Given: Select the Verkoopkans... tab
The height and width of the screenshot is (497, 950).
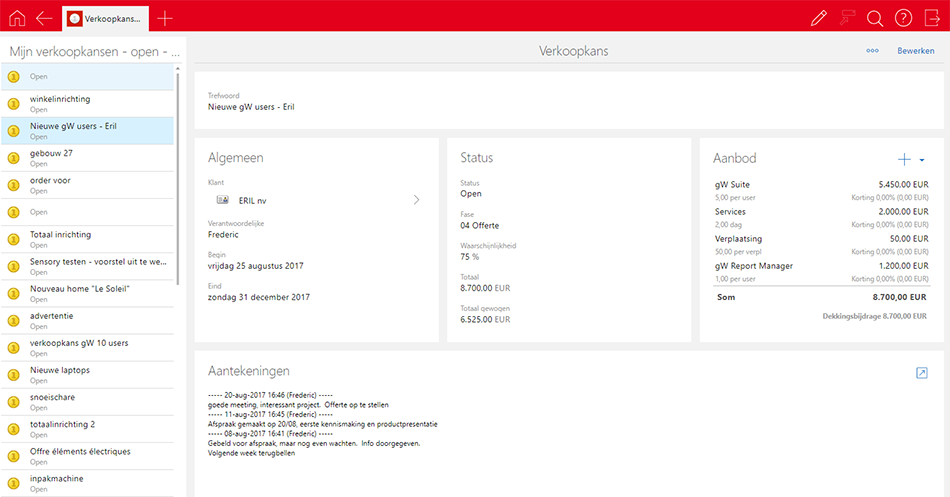Looking at the screenshot, I should click(105, 19).
